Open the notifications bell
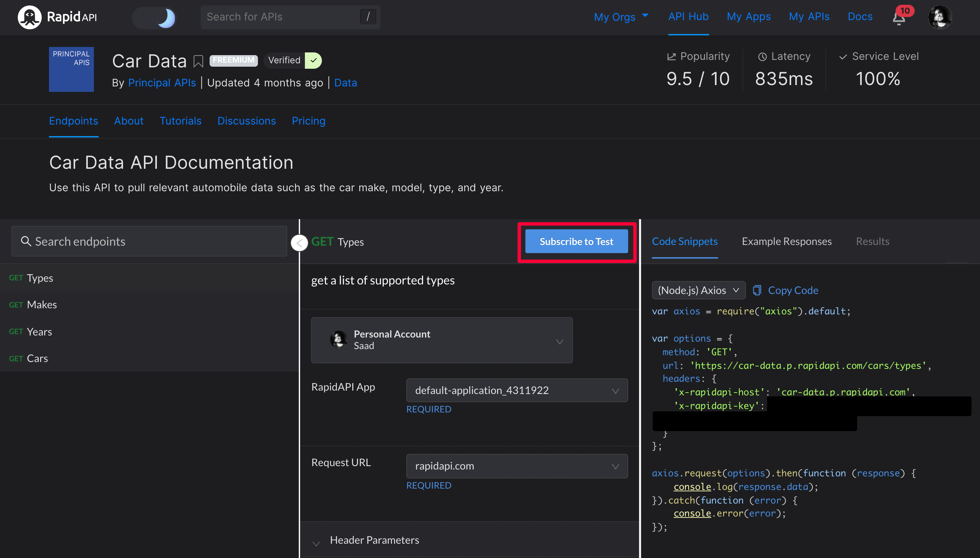Image resolution: width=980 pixels, height=558 pixels. (x=898, y=18)
